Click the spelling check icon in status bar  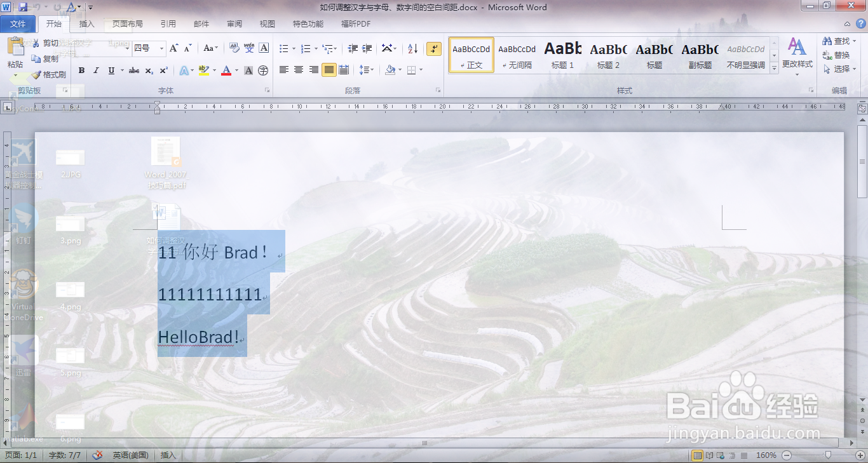tap(98, 455)
